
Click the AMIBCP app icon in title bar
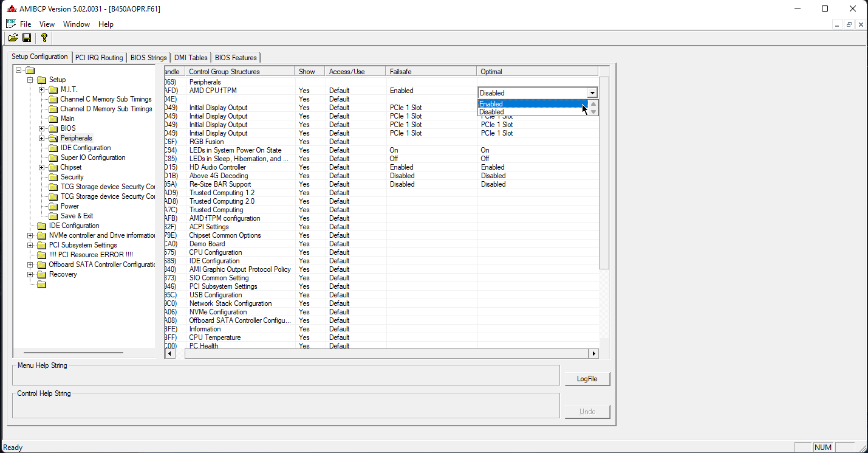(11, 9)
